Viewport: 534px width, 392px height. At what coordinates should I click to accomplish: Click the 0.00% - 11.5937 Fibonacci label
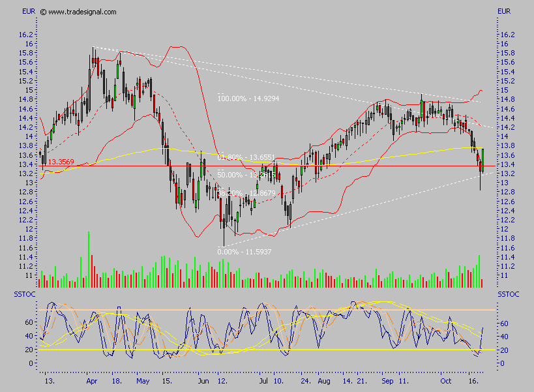click(x=245, y=252)
